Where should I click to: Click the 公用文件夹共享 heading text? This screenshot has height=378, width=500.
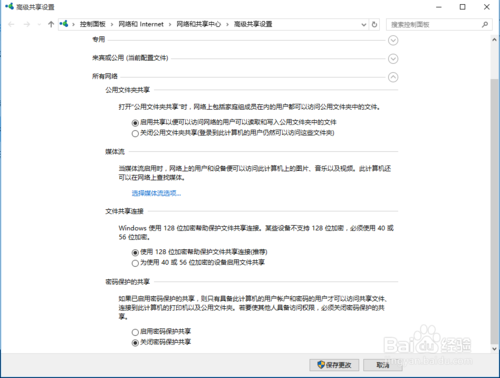click(x=128, y=90)
